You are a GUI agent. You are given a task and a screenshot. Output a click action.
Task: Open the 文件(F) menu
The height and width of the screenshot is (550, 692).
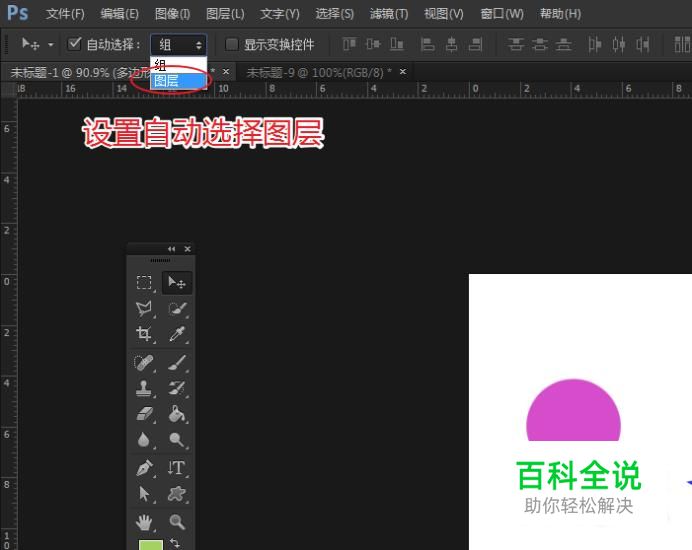tap(65, 14)
